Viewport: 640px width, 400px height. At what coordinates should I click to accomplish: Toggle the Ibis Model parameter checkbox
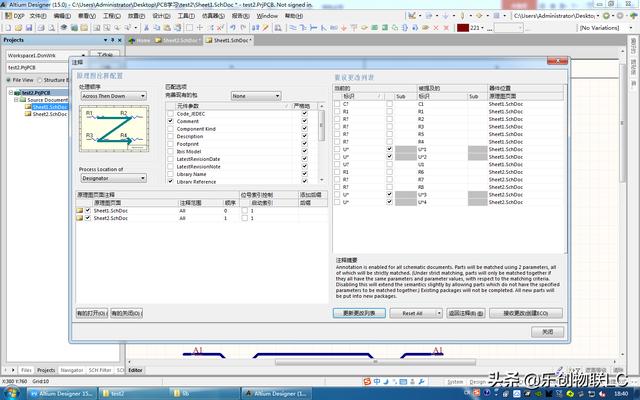tap(171, 151)
